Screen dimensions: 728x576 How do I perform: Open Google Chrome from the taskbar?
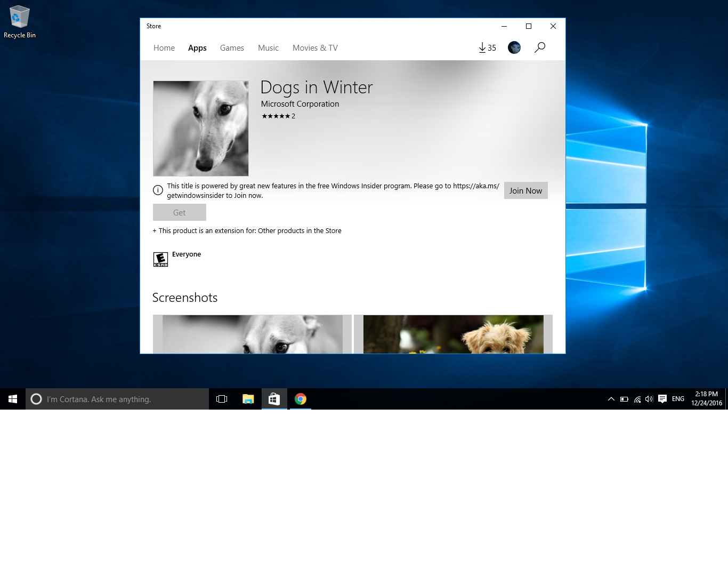point(301,399)
